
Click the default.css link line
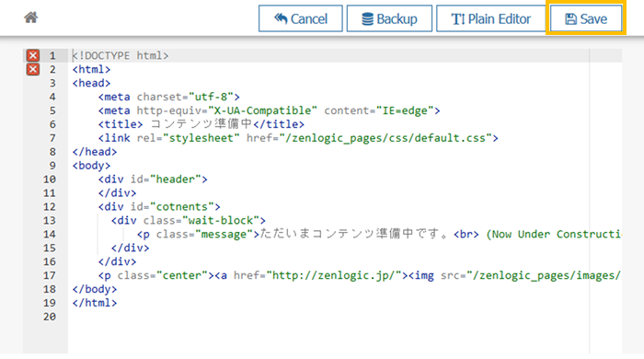click(x=298, y=138)
